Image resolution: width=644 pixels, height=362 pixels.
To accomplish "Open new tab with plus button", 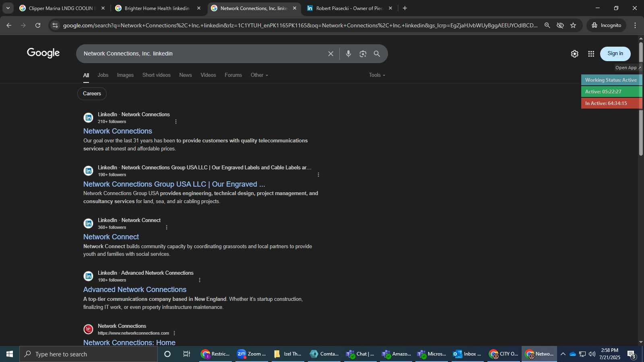I will tap(405, 8).
